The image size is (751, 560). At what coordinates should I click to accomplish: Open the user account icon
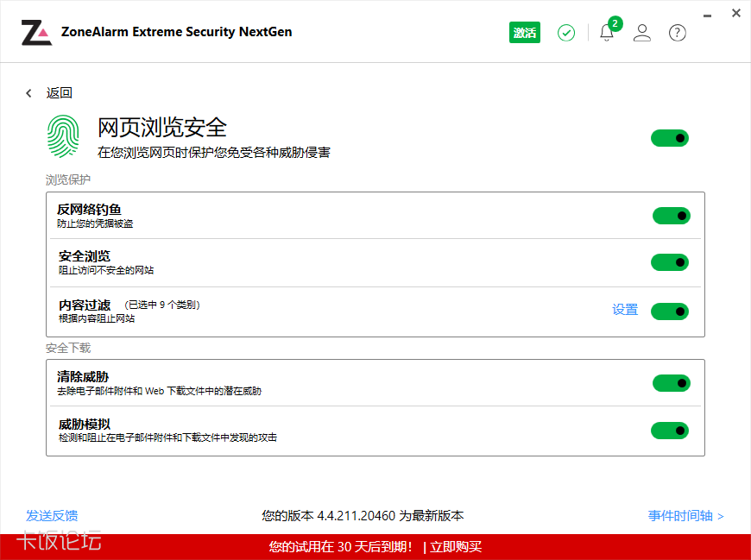(642, 33)
